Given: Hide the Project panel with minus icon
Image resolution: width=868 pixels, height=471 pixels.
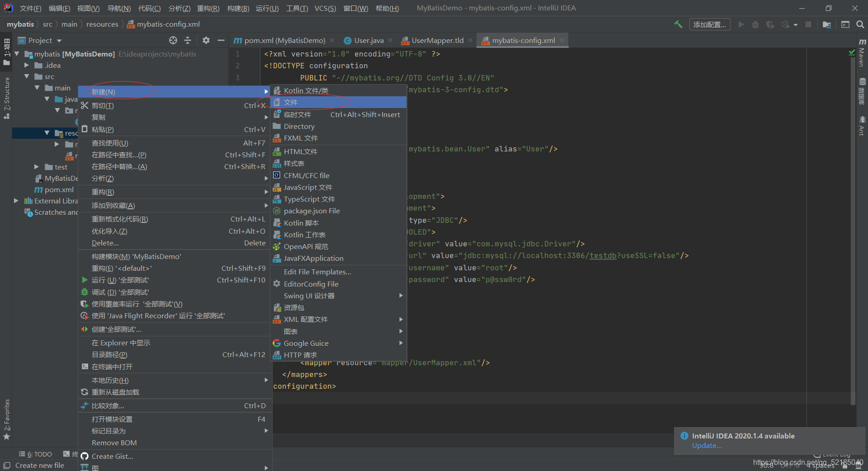Looking at the screenshot, I should pyautogui.click(x=221, y=40).
